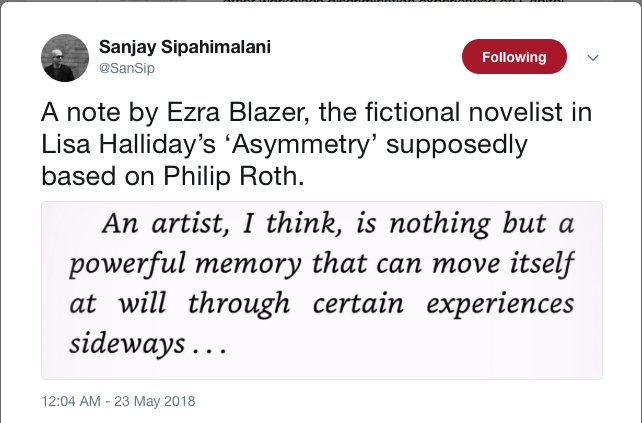642x423 pixels.
Task: Open the tweet permalink via its date
Action: click(118, 401)
